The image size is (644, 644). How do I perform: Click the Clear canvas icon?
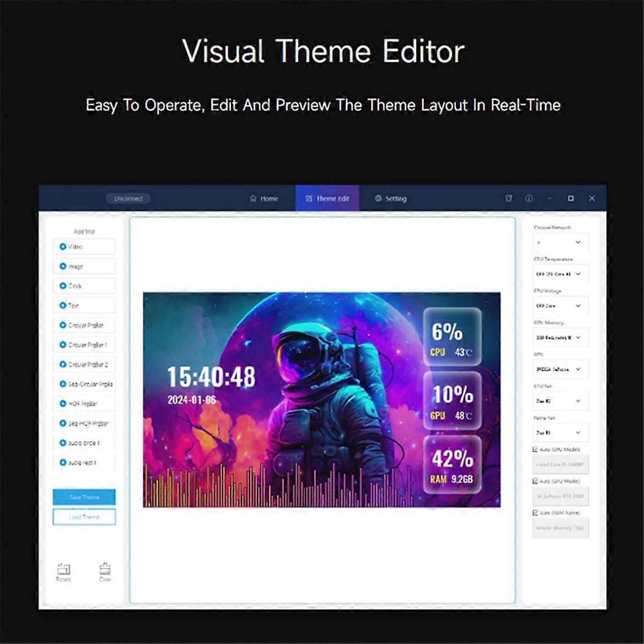[x=105, y=570]
